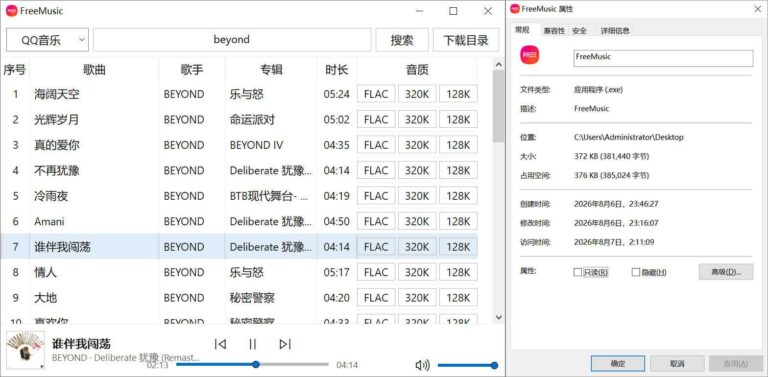Close the FreeMusic player window
This screenshot has width=768, height=377.
[x=488, y=11]
